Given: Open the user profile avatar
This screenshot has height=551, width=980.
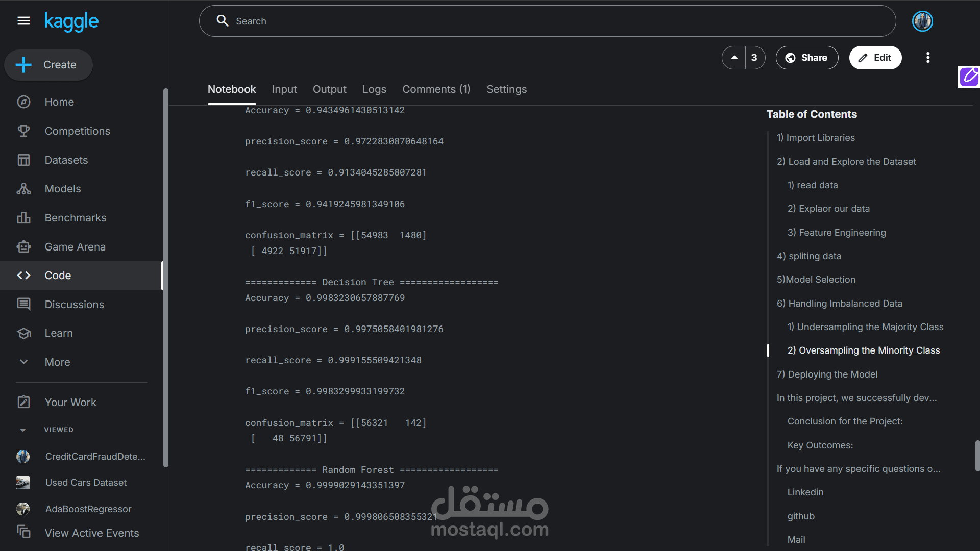Looking at the screenshot, I should [x=922, y=21].
